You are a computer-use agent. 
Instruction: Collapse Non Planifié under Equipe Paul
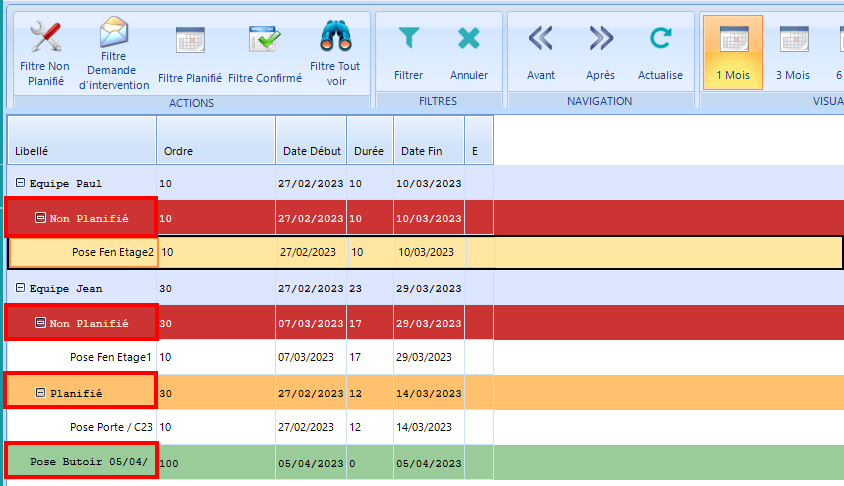pos(40,218)
